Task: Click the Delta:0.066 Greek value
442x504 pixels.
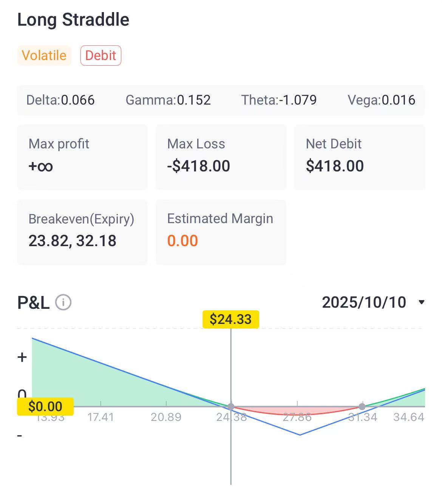Action: [60, 100]
